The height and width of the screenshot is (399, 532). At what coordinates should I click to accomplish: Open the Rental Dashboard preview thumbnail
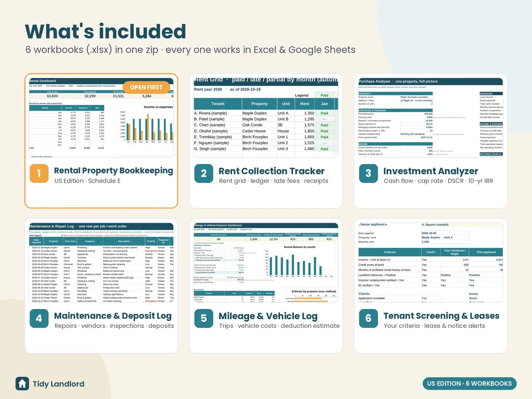(101, 117)
